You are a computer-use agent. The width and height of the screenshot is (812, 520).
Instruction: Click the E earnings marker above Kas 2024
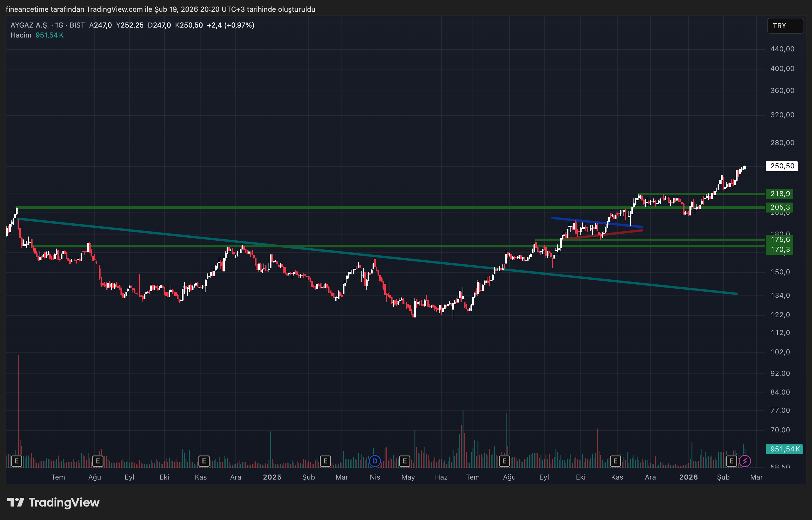click(x=204, y=461)
